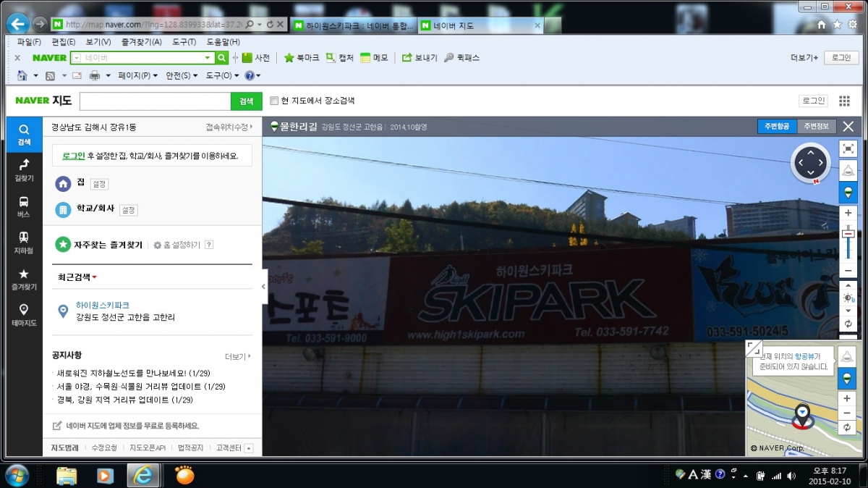Click street view rotate refresh icon
868x488 pixels.
tap(848, 324)
